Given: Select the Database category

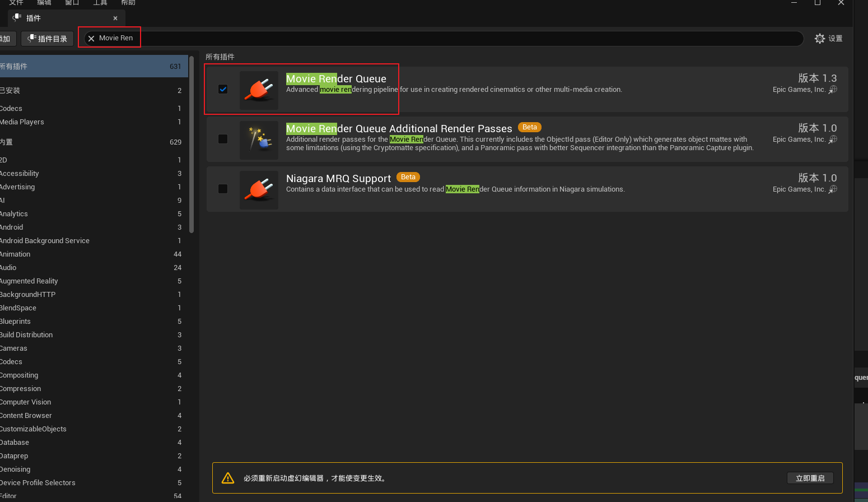Looking at the screenshot, I should pos(94,443).
